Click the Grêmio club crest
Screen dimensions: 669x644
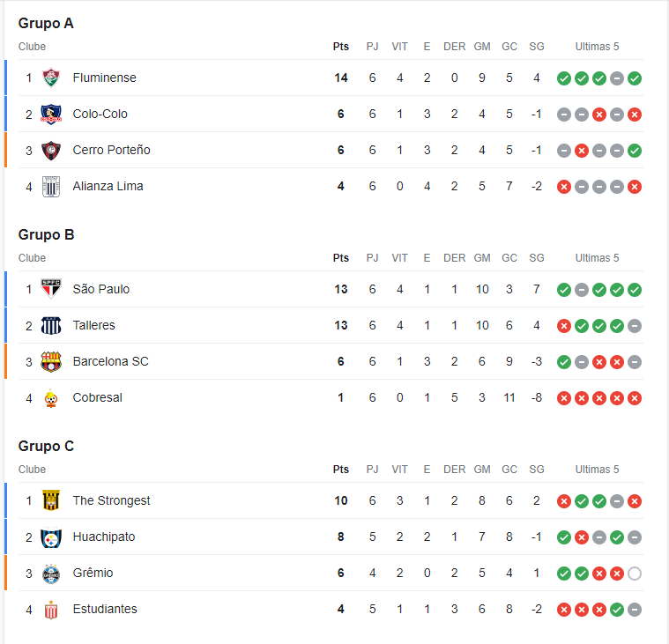(51, 574)
